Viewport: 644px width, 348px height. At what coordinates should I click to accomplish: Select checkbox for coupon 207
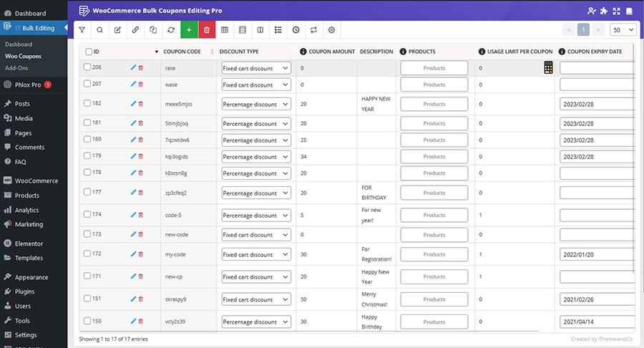pyautogui.click(x=87, y=83)
